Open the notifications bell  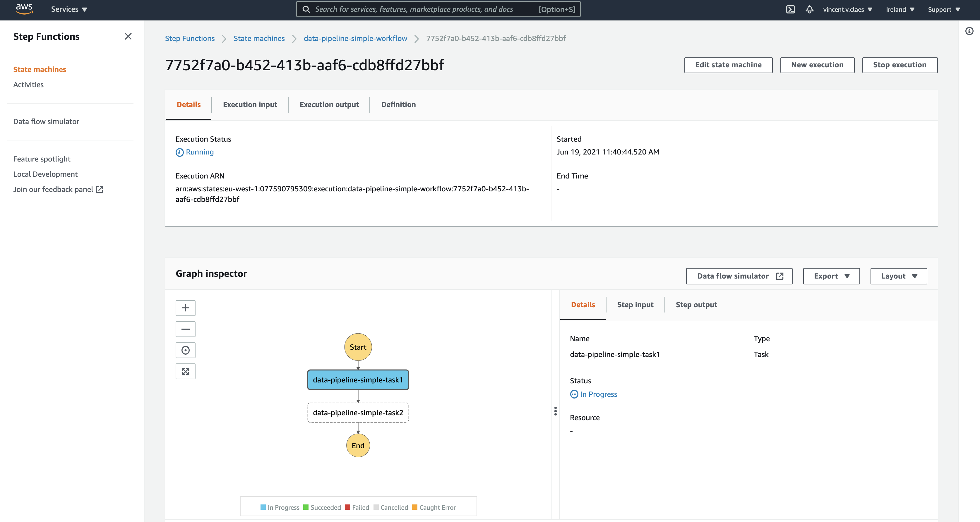[809, 9]
